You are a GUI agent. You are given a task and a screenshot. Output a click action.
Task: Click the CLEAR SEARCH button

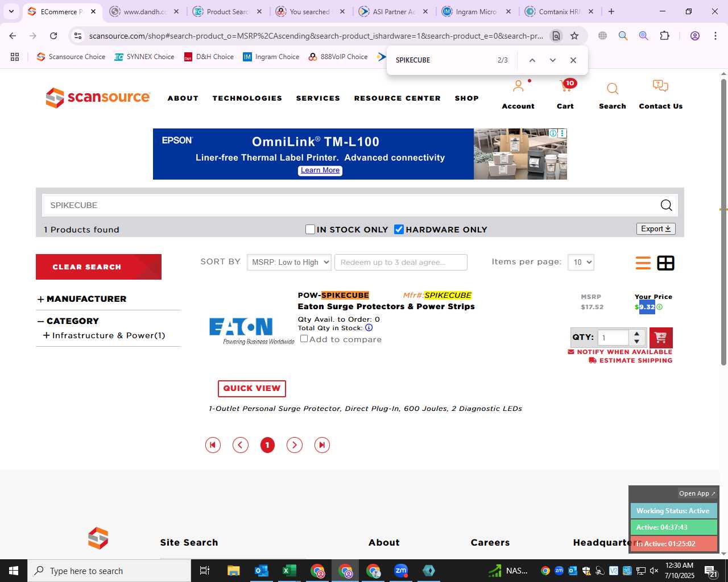pyautogui.click(x=98, y=267)
